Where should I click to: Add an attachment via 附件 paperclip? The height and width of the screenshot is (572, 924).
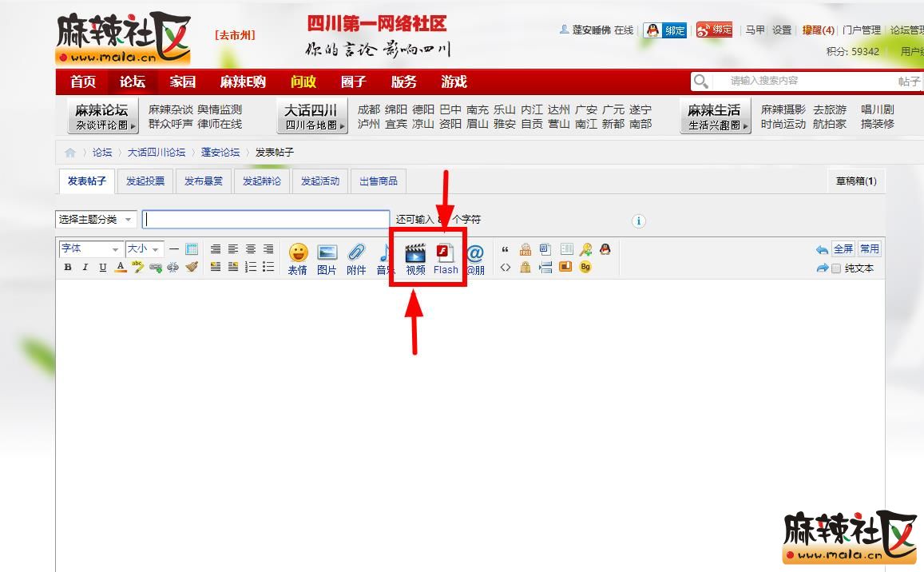pyautogui.click(x=356, y=259)
